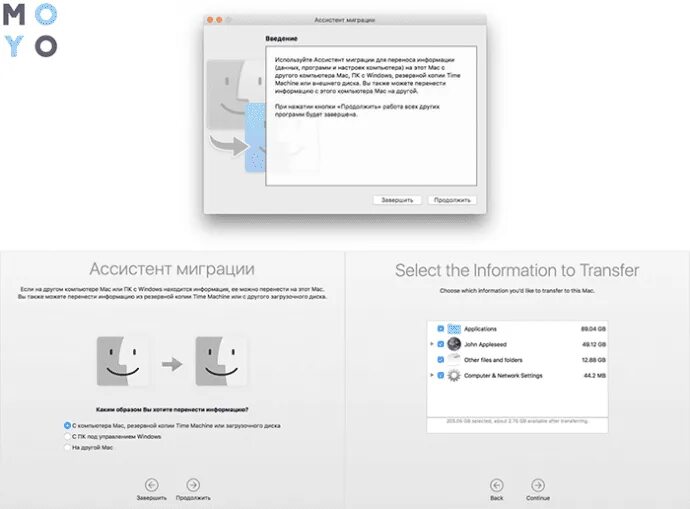Click the Завершить button in intro dialog
Viewport: 690px width, 509px height.
(x=397, y=200)
